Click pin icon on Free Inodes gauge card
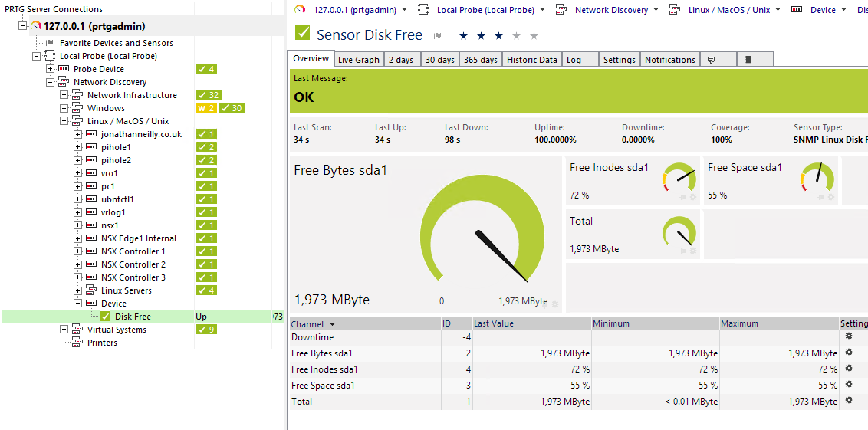 pos(684,197)
